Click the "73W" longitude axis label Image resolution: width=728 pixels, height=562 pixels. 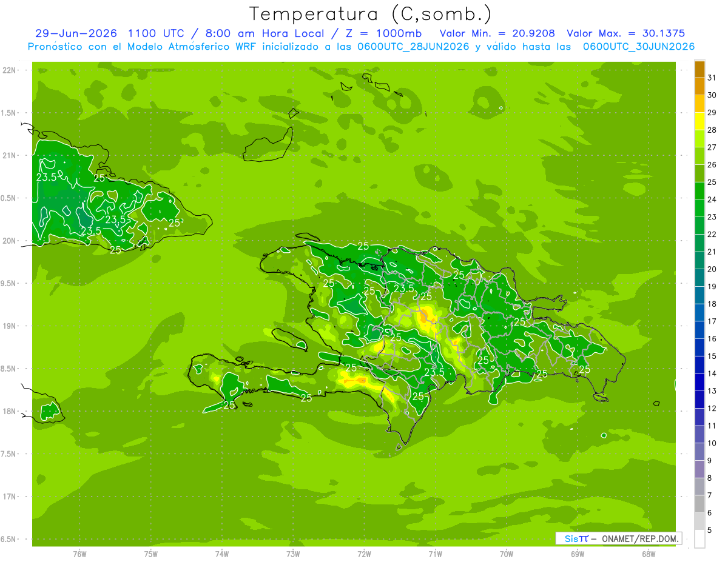click(x=293, y=554)
